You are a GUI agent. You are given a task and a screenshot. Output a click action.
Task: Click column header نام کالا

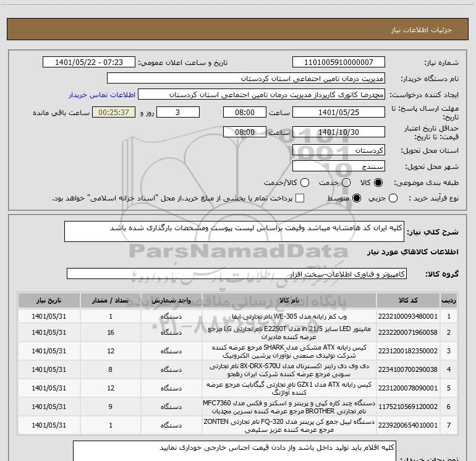[289, 301]
